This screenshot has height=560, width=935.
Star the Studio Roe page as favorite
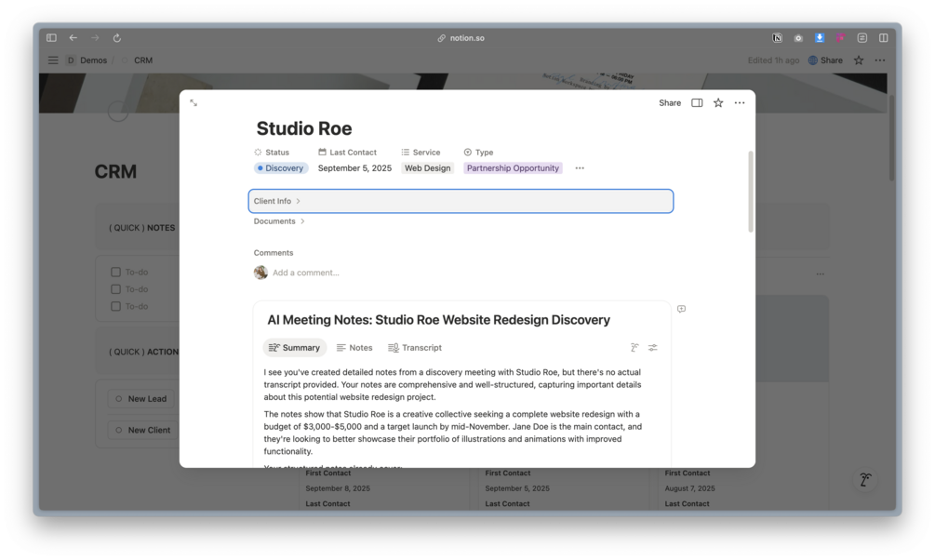tap(718, 102)
